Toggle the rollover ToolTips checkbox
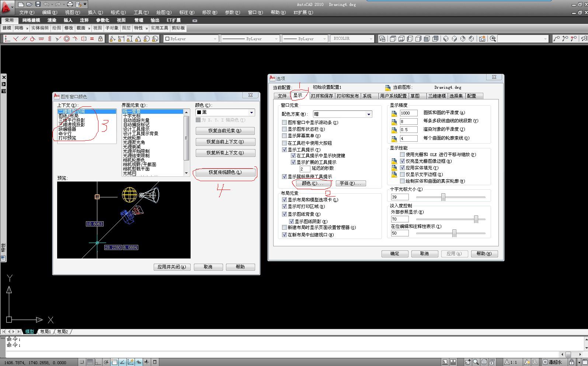Screen dimensions: 588x366 284,177
